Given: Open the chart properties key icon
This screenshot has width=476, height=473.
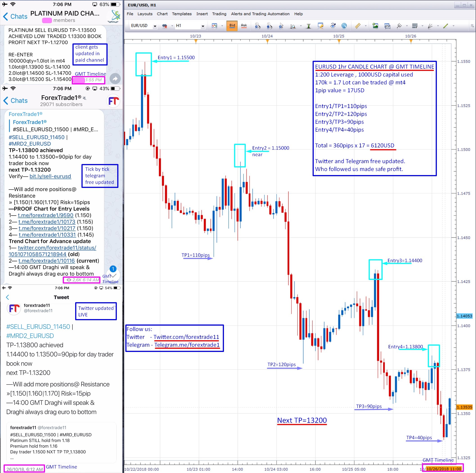Looking at the screenshot, I should click(x=320, y=26).
